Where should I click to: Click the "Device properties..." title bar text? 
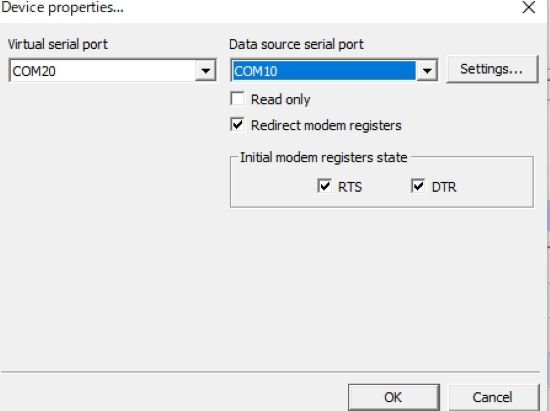tap(62, 7)
